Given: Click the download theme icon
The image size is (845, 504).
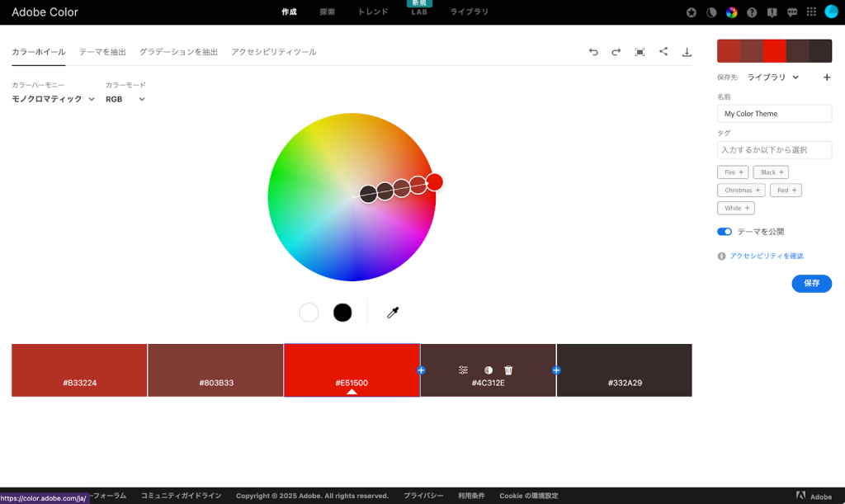Looking at the screenshot, I should point(687,52).
